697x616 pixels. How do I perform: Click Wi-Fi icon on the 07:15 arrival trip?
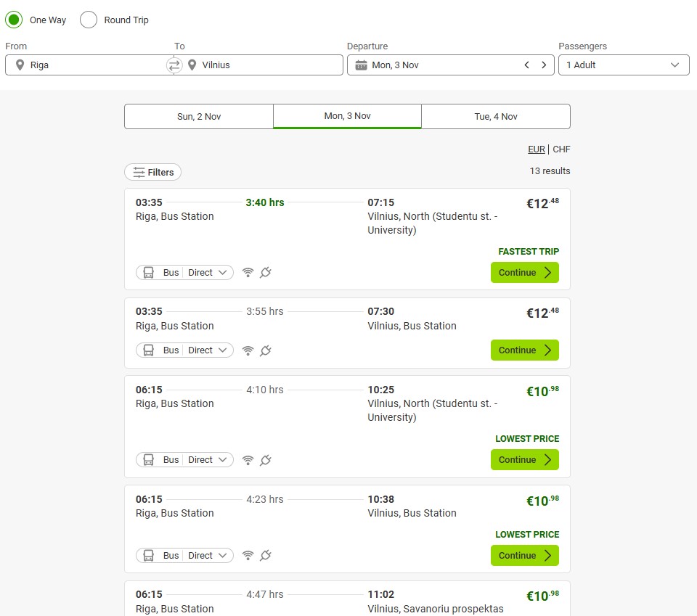(x=248, y=273)
